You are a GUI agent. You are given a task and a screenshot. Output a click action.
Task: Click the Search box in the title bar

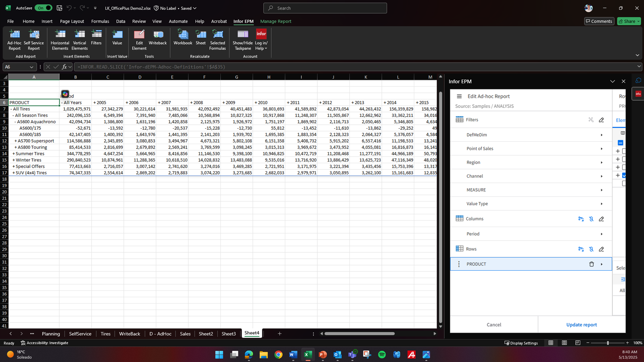325,8
